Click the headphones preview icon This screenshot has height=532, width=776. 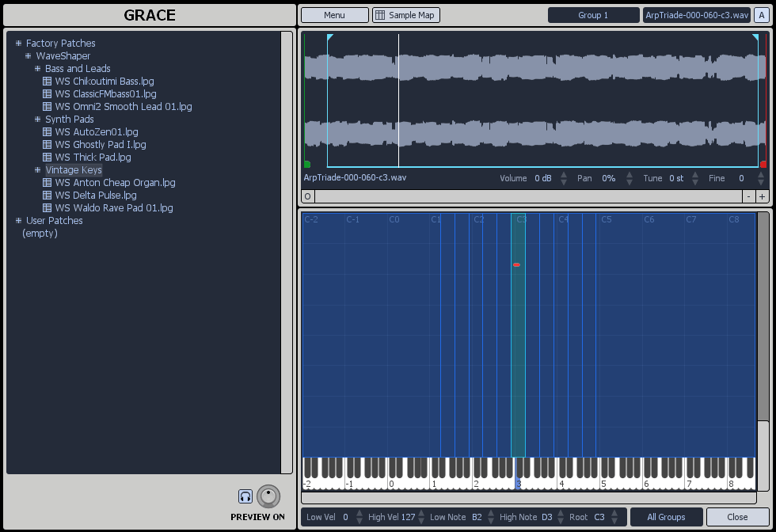pos(245,496)
